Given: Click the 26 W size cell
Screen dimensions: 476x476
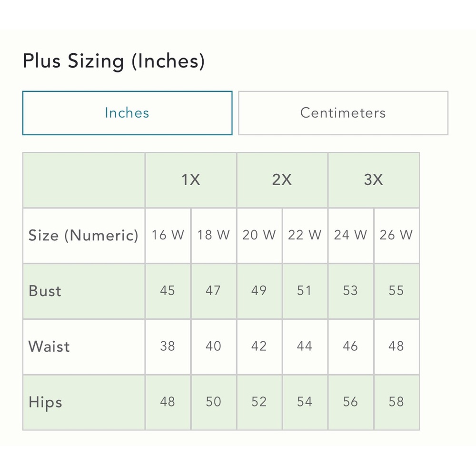Looking at the screenshot, I should [x=397, y=236].
